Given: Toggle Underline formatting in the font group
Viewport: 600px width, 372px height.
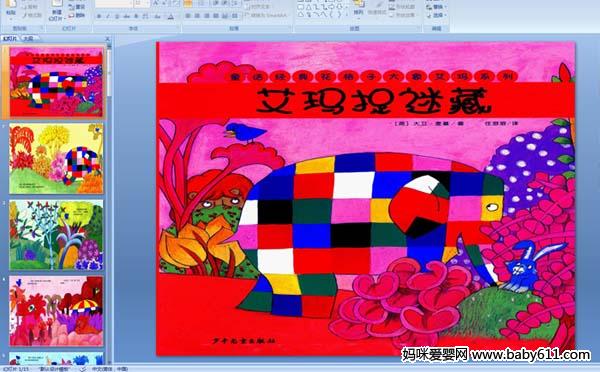Looking at the screenshot, I should click(117, 16).
